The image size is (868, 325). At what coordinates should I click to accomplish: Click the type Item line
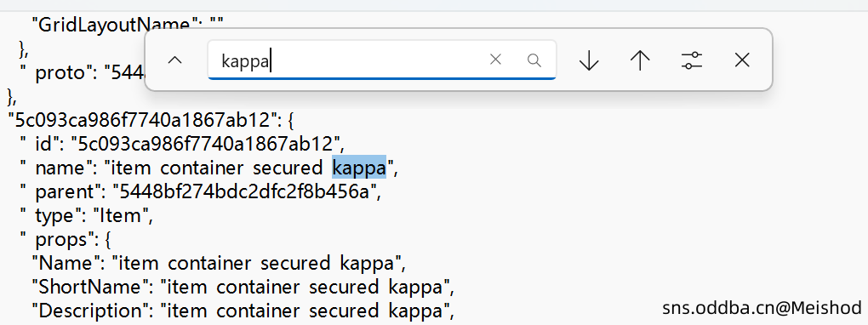86,215
